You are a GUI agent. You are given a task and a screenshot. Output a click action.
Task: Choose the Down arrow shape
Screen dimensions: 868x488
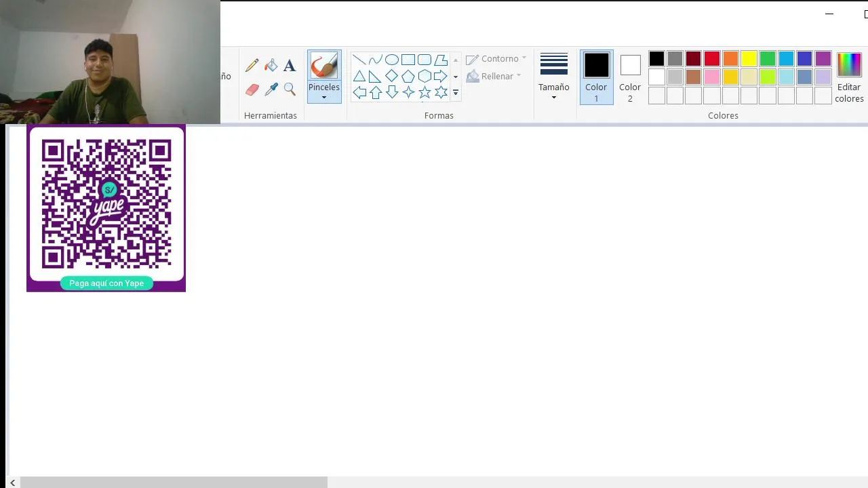click(392, 92)
